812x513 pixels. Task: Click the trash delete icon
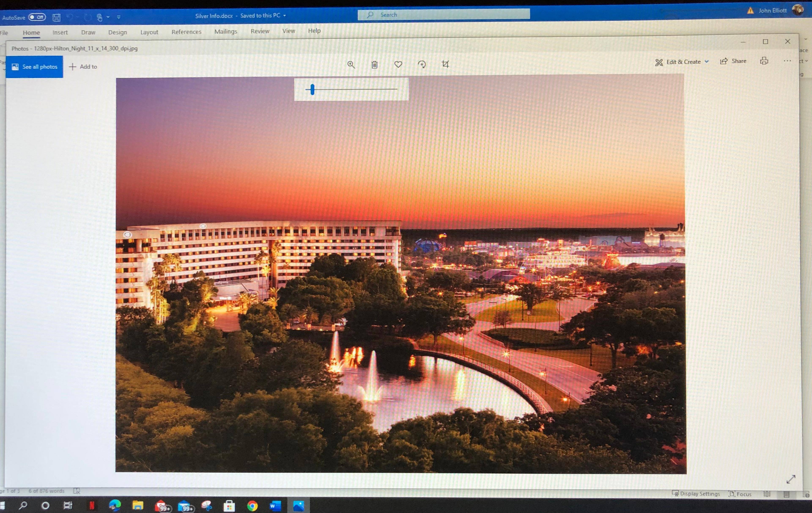tap(374, 65)
